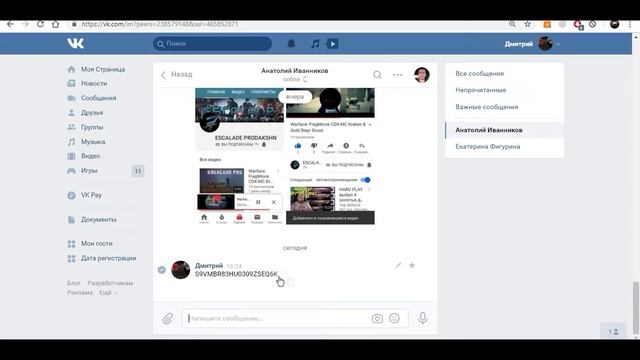Open the conversation actions three-dot menu
This screenshot has height=360, width=640.
point(398,75)
